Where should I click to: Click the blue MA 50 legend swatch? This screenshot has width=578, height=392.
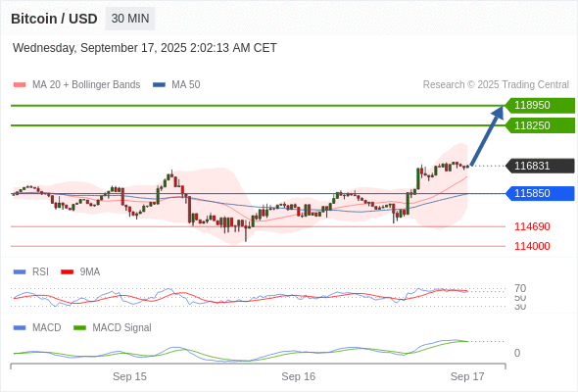159,85
